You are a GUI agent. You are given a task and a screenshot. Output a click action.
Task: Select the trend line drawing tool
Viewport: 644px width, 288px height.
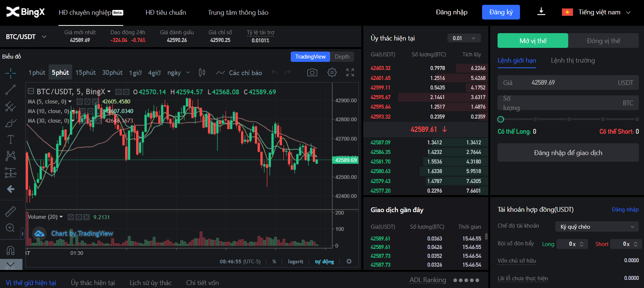click(11, 90)
